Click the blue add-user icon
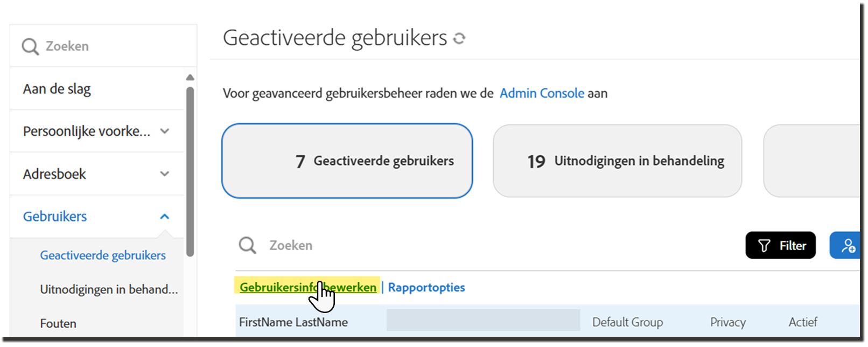This screenshot has height=347, width=868. coord(849,245)
